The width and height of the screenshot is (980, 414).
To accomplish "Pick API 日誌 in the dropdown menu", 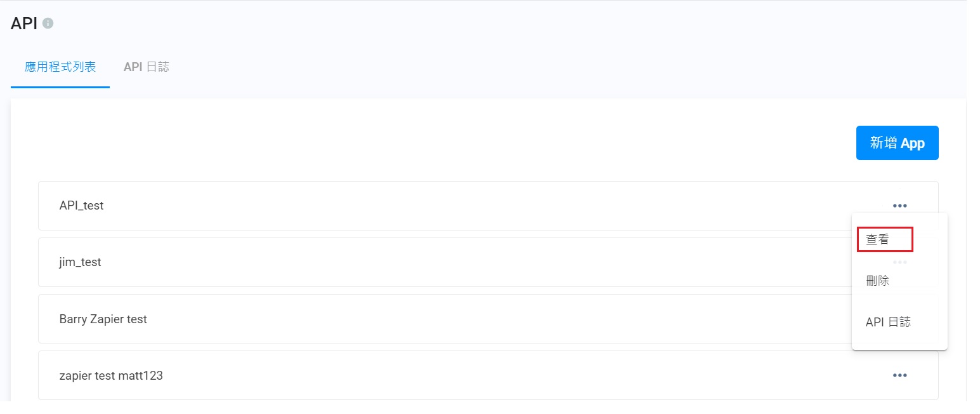I will (x=888, y=322).
